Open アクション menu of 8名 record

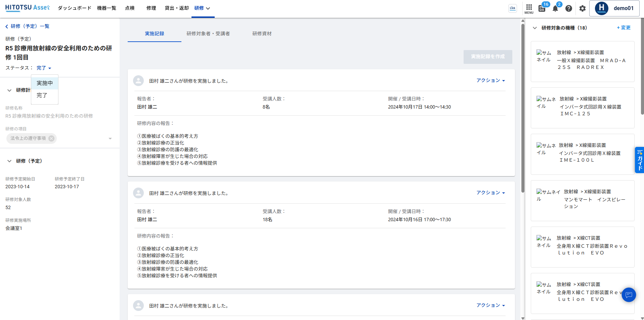click(x=490, y=80)
